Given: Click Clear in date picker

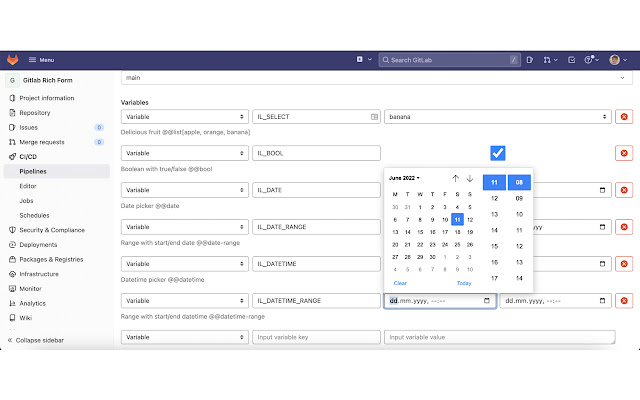Looking at the screenshot, I should 400,283.
